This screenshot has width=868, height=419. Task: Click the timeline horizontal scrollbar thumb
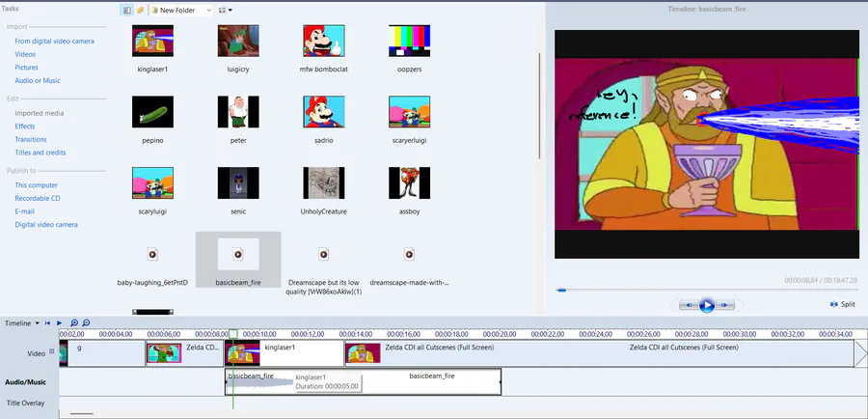pos(82,413)
